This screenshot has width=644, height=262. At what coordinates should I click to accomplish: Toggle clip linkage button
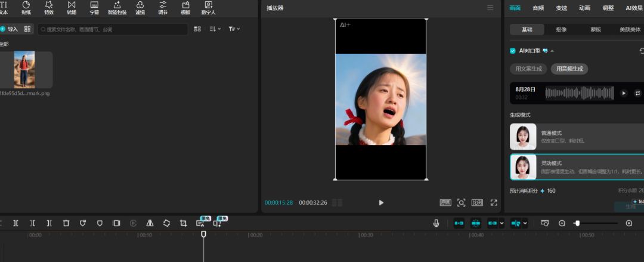pos(493,223)
